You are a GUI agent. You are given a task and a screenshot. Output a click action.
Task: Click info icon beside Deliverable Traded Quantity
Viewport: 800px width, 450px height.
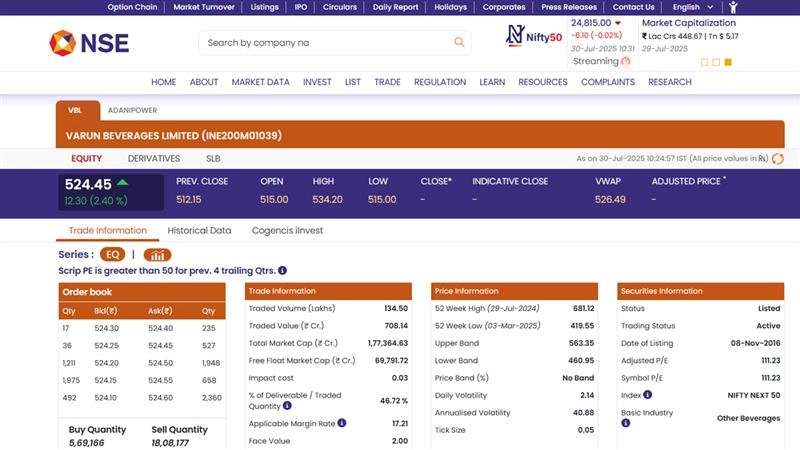(x=287, y=405)
